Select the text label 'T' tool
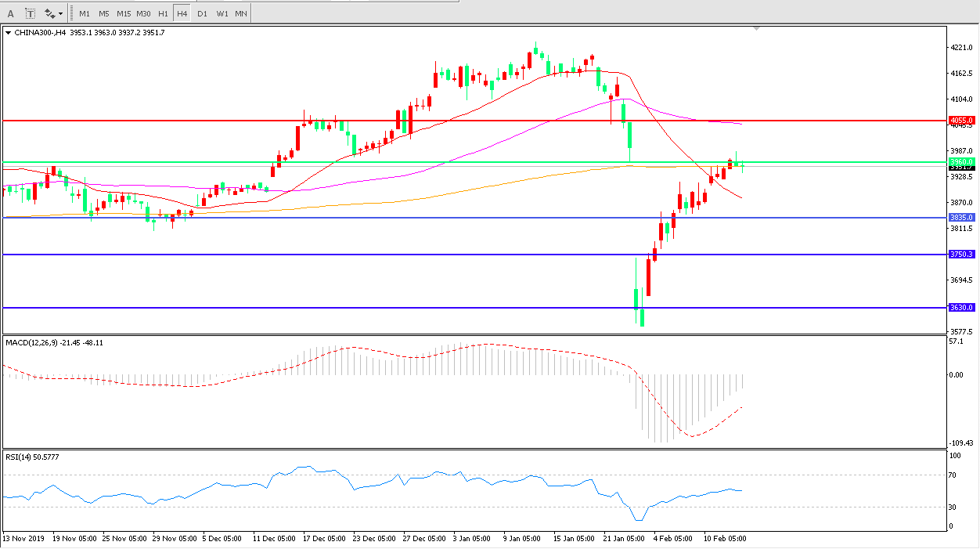Image resolution: width=980 pixels, height=549 pixels. (30, 13)
